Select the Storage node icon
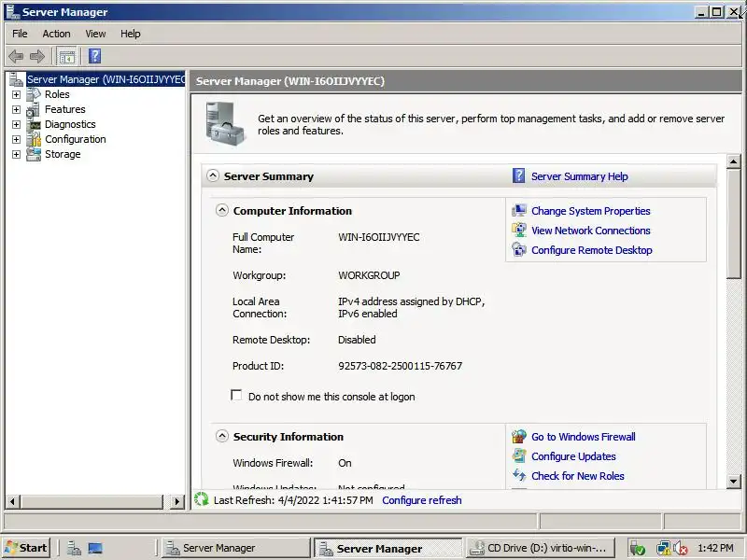The height and width of the screenshot is (560, 747). 34,154
